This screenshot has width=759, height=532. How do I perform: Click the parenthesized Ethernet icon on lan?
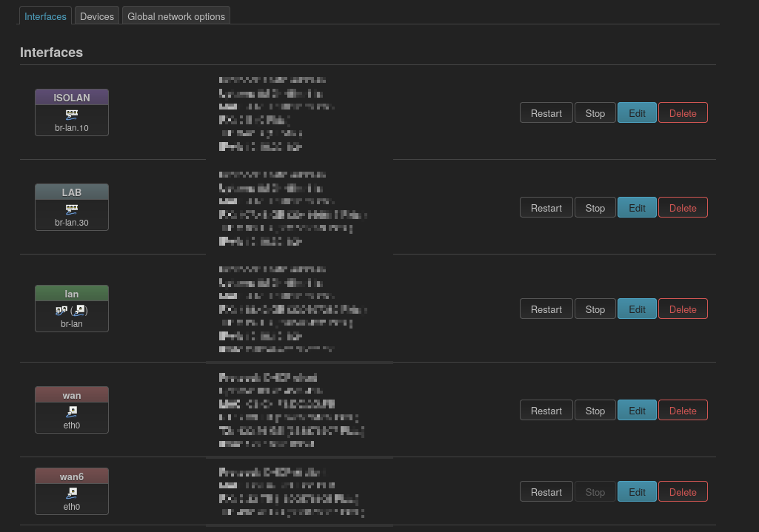[78, 310]
